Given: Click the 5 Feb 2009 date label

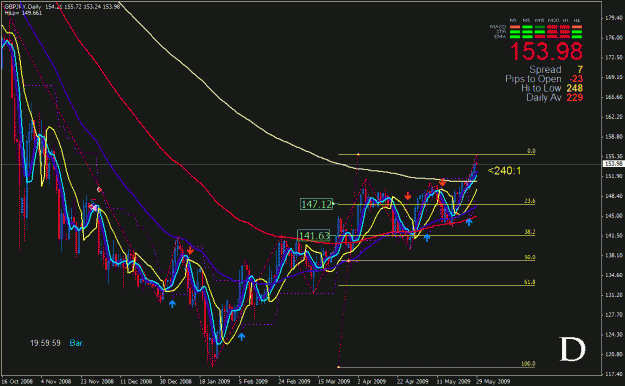Looking at the screenshot, I should pos(254,381).
